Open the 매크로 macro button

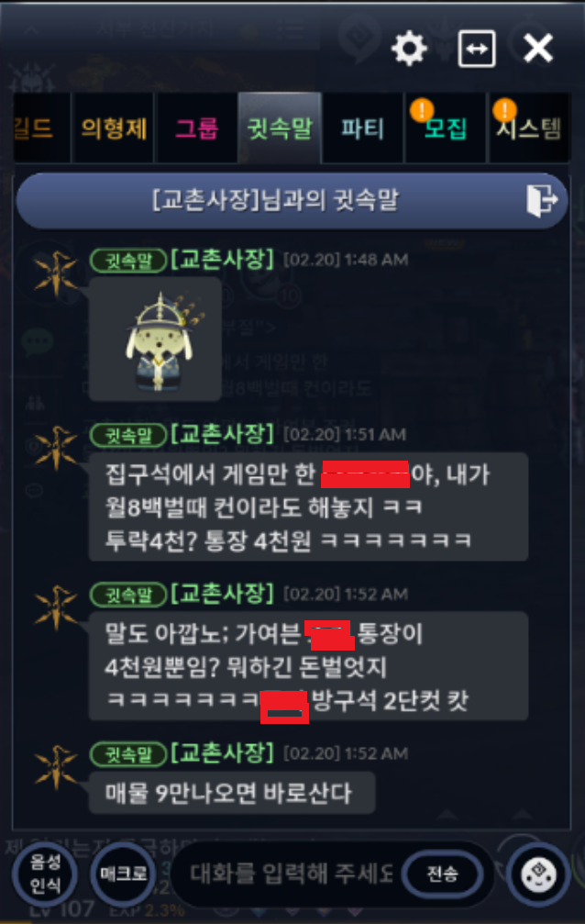point(123,874)
